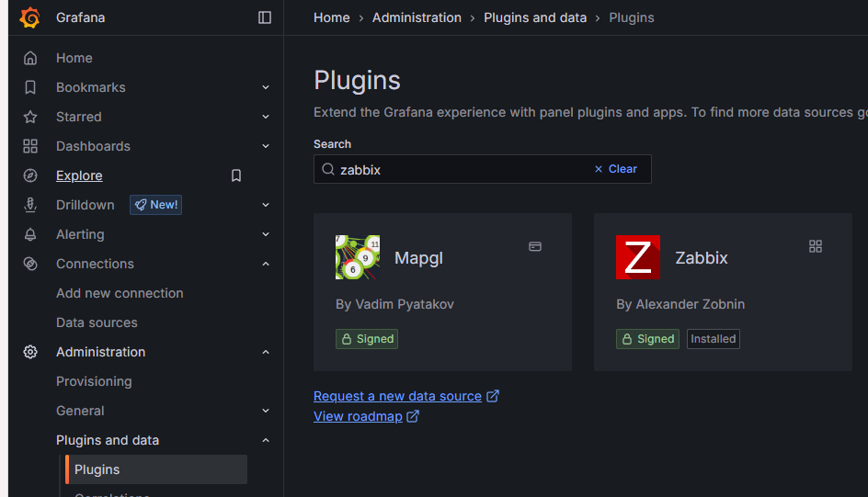868x497 pixels.
Task: Click the search magnifier icon
Action: pyautogui.click(x=328, y=169)
